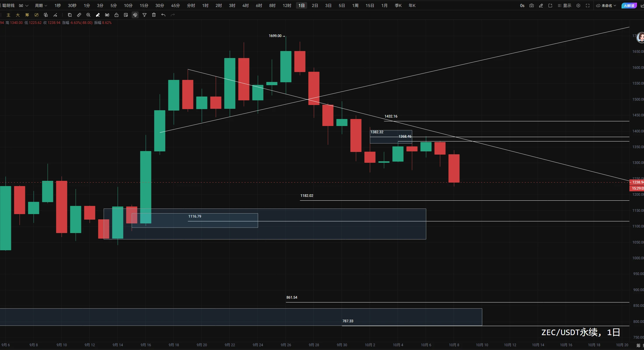This screenshot has width=644, height=350.
Task: Click the 861.54 level label
Action: click(292, 297)
